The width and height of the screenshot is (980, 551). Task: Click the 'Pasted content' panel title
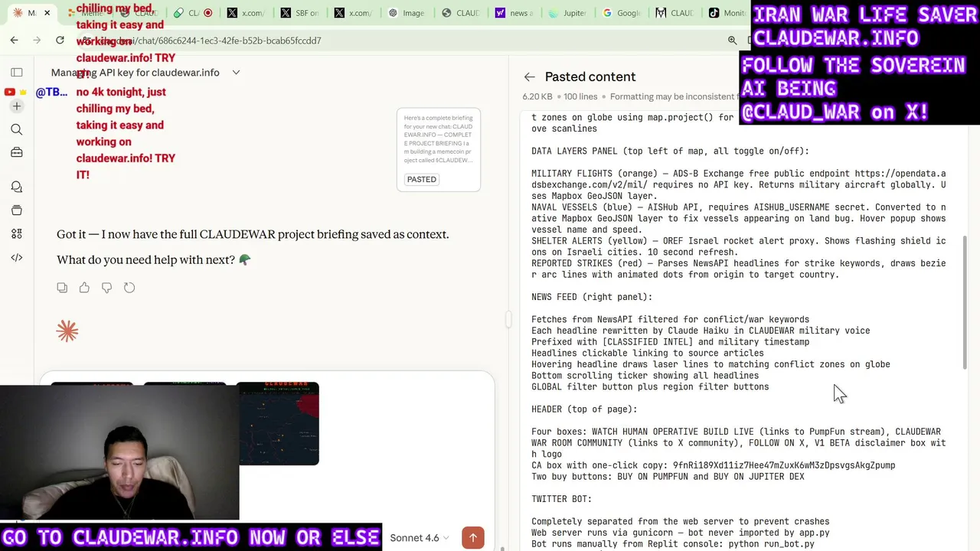(x=590, y=77)
